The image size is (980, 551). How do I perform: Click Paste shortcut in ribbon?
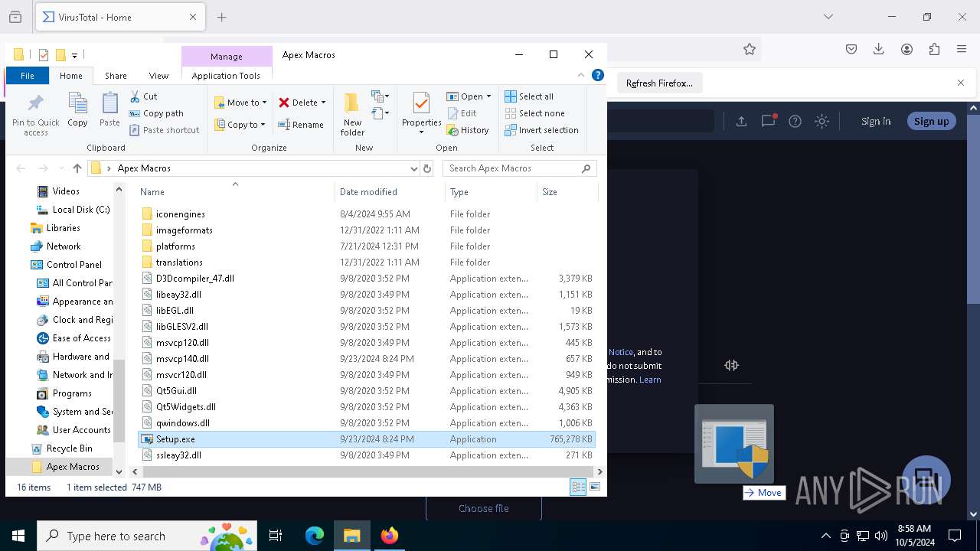click(165, 130)
